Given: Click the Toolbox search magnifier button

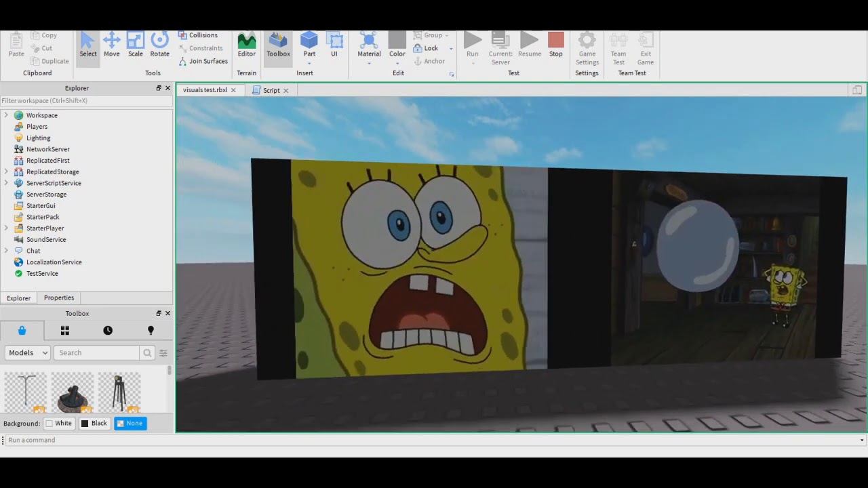Looking at the screenshot, I should point(147,352).
